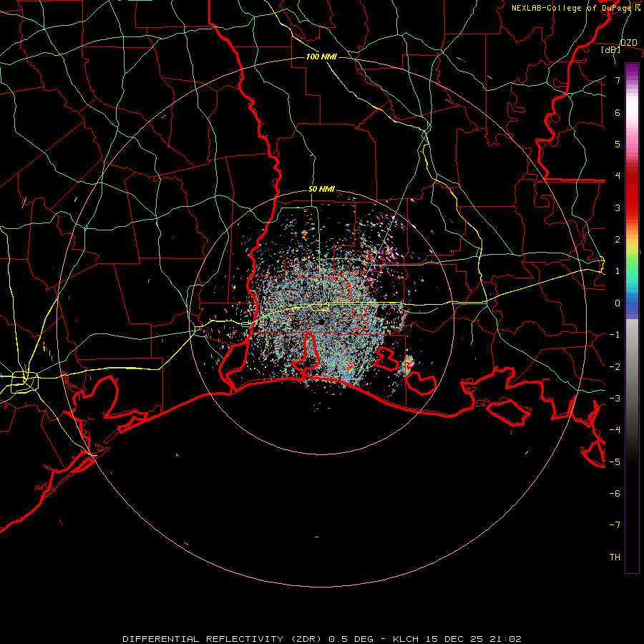The image size is (644, 644).
Task: Click the [dB] unit label
Action: pyautogui.click(x=611, y=50)
